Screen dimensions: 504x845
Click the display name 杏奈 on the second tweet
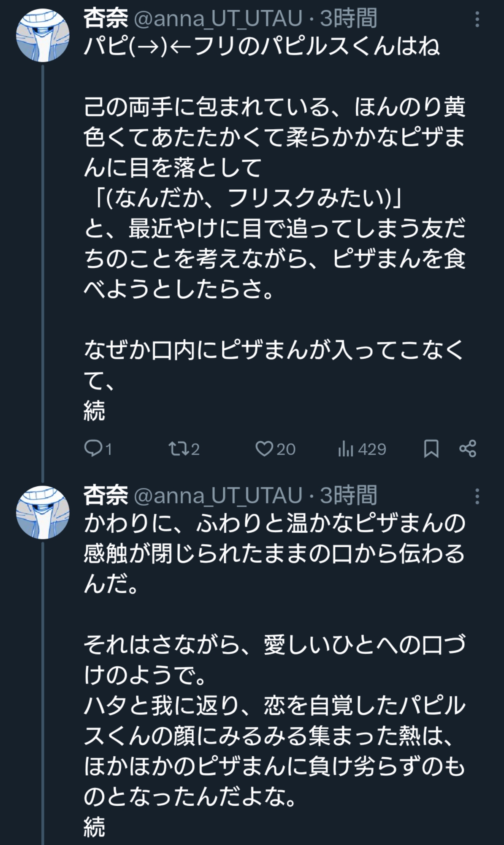tap(106, 496)
